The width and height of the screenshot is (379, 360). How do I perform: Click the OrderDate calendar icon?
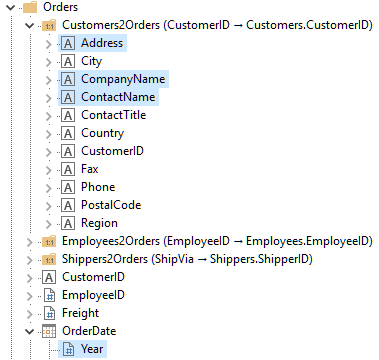pyautogui.click(x=49, y=331)
